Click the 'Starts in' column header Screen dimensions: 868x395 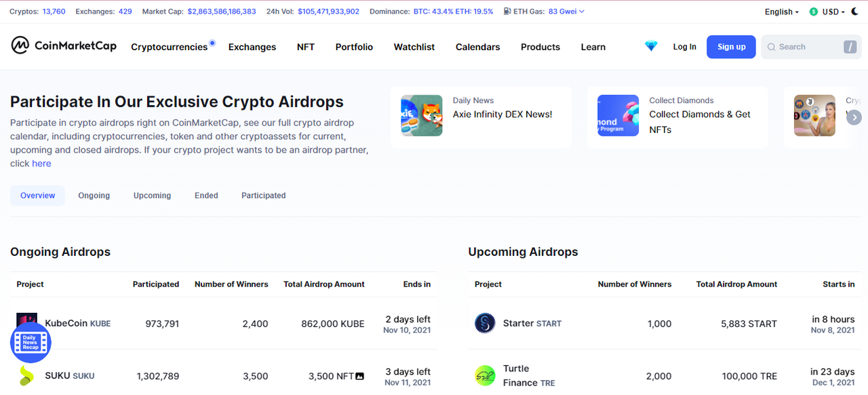pos(839,284)
